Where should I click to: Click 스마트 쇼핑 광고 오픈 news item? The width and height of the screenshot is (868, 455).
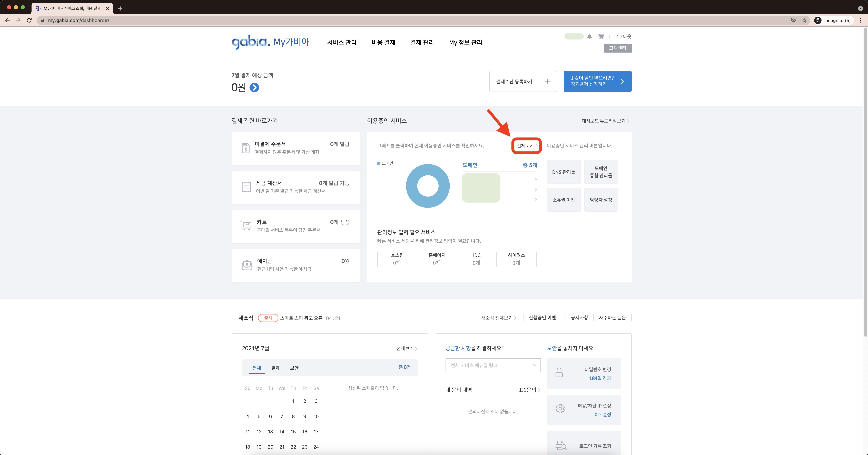pos(301,318)
